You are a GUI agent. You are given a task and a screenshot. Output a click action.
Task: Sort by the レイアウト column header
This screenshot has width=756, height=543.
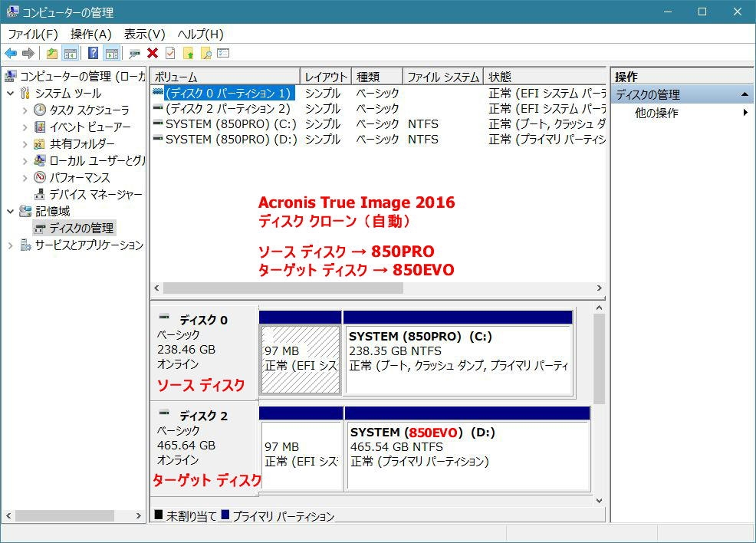point(326,77)
